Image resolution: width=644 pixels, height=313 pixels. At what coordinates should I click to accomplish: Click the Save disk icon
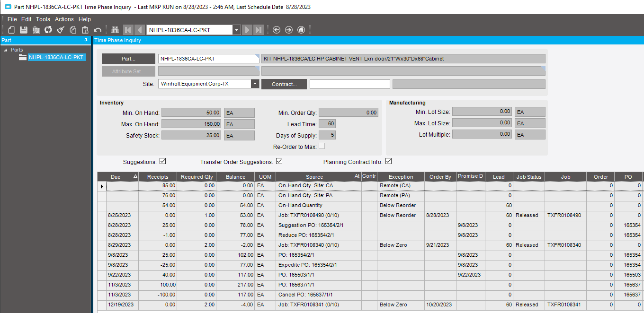click(x=23, y=30)
